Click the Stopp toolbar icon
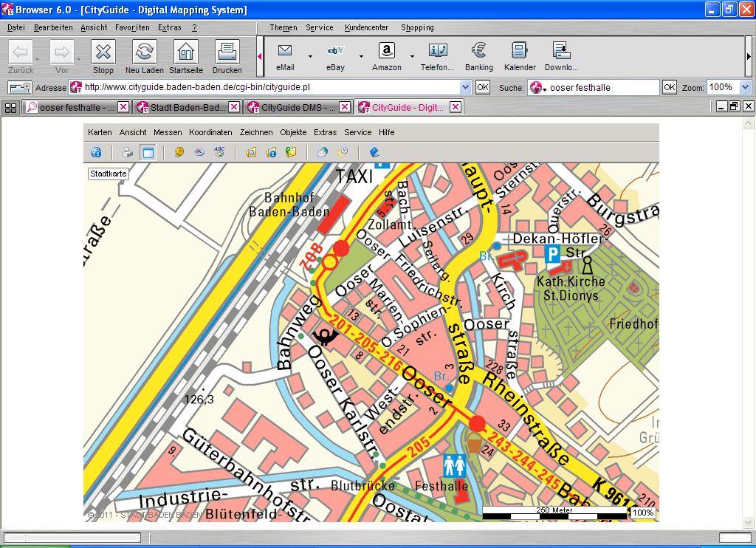 [103, 52]
